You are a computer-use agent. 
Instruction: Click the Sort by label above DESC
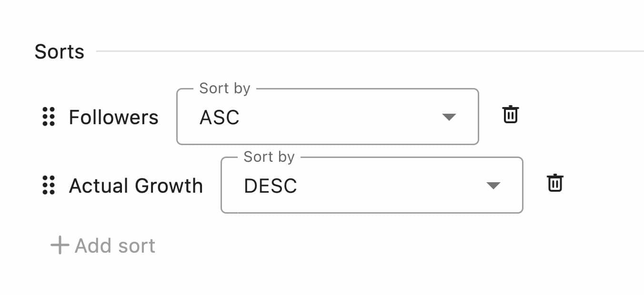point(269,157)
